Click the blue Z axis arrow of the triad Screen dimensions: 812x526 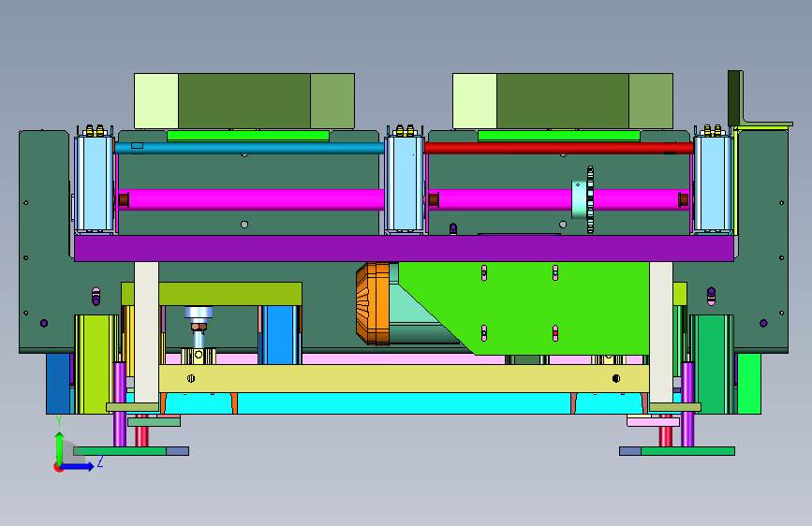[79, 466]
